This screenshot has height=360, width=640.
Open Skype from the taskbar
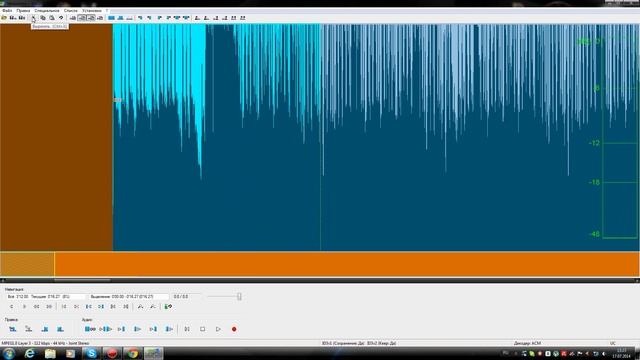91,353
